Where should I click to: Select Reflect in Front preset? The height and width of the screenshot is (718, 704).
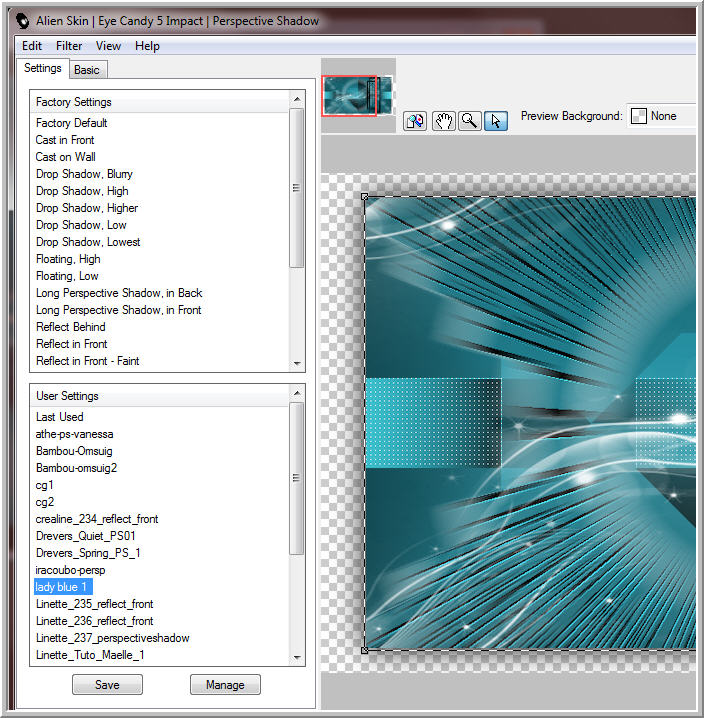71,343
